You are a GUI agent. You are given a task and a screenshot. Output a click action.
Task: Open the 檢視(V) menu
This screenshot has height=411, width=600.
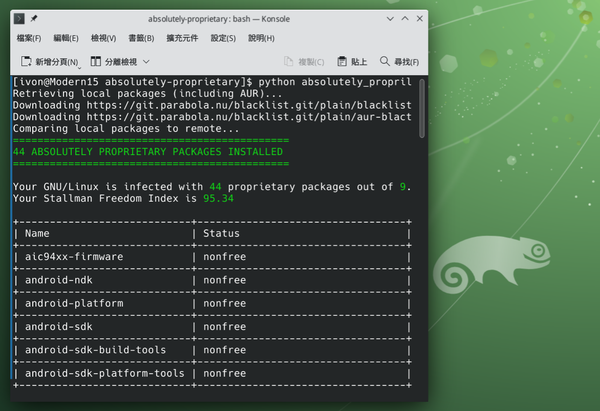coord(103,38)
